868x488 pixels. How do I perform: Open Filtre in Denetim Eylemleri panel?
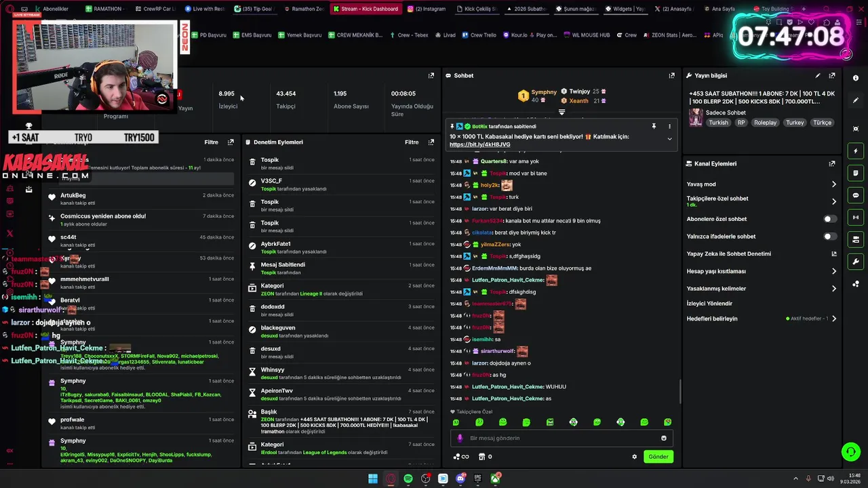[x=412, y=142]
